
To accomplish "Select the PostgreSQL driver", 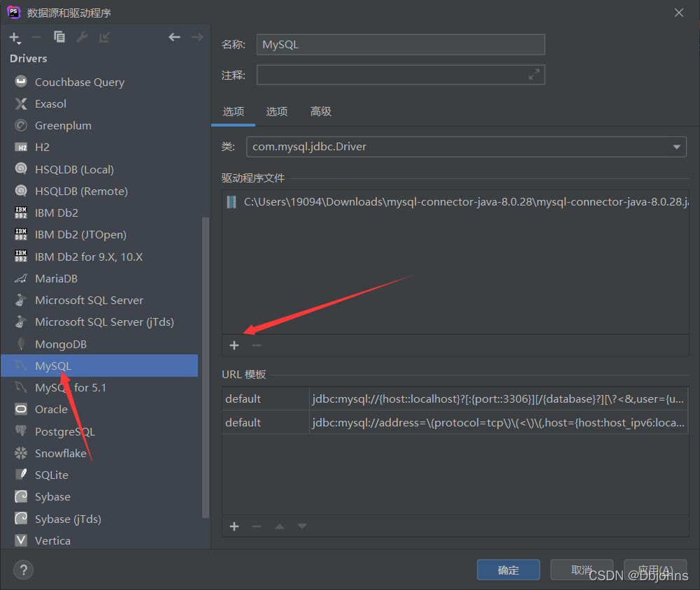I will 99,431.
